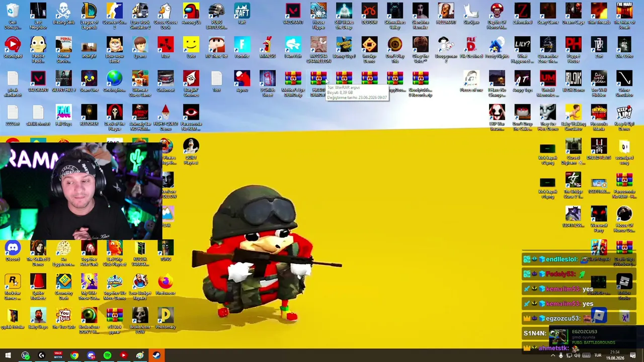
Task: Open Logitech G HUB from taskbar
Action: (x=42, y=356)
